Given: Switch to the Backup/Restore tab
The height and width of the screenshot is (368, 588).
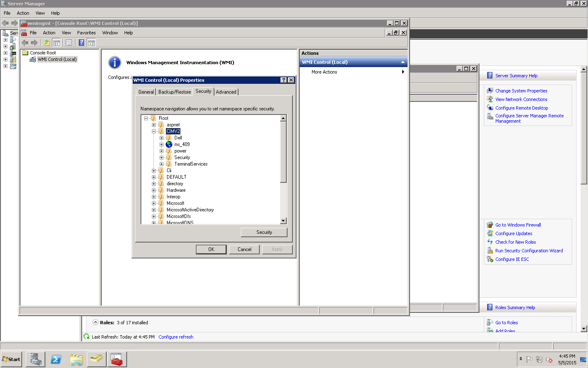Looking at the screenshot, I should [x=174, y=92].
